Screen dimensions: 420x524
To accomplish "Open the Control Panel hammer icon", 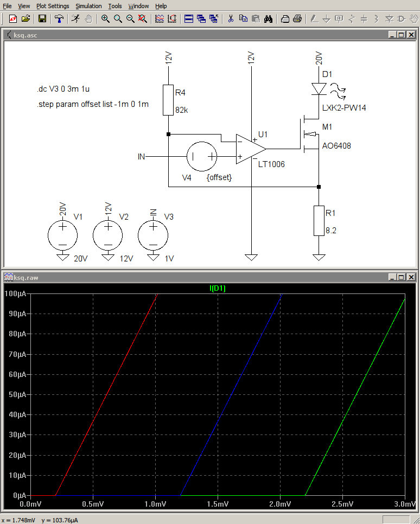I will [59, 18].
